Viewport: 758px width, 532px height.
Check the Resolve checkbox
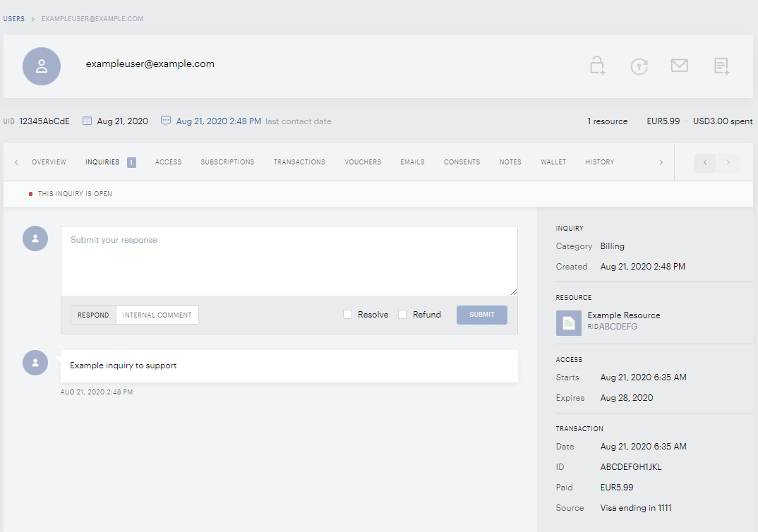347,315
